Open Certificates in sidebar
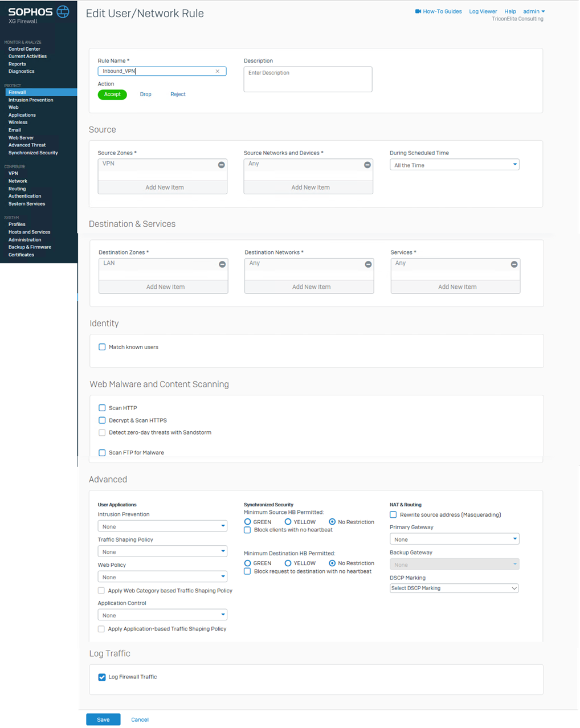Image resolution: width=580 pixels, height=728 pixels. click(21, 255)
